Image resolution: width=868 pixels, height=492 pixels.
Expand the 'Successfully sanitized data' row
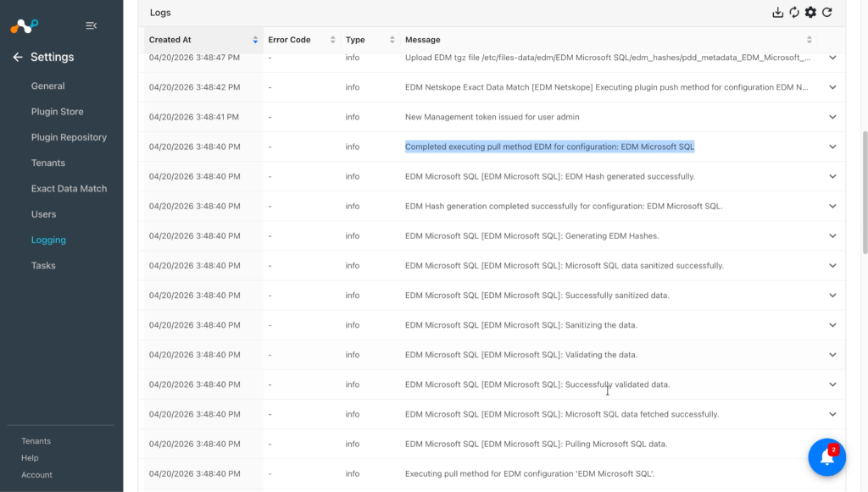coord(832,296)
